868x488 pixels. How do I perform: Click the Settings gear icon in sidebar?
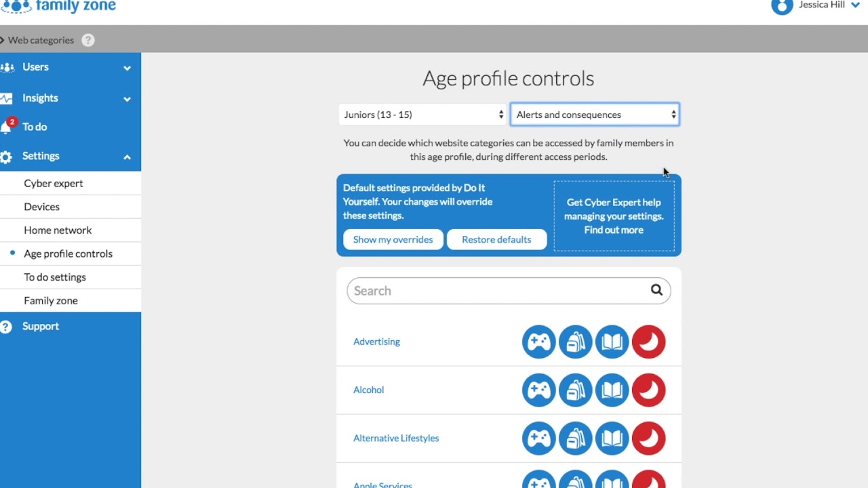point(6,157)
